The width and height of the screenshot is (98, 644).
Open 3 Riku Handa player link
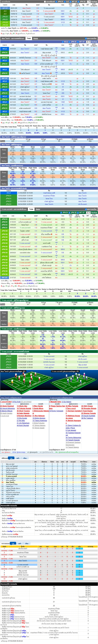point(38,406)
